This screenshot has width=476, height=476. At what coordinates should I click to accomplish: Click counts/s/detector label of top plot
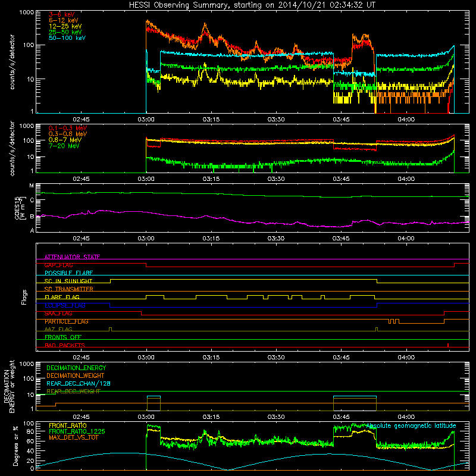[x=12, y=62]
